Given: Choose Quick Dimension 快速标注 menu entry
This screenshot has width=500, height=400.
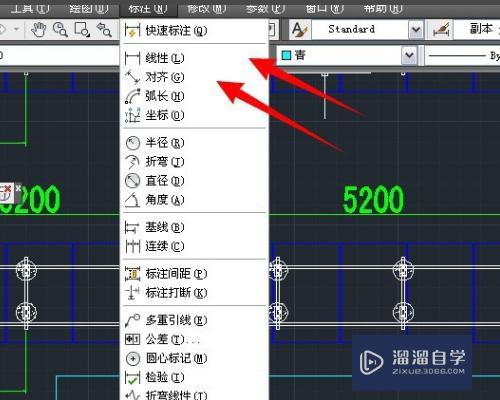Looking at the screenshot, I should coord(194,31).
